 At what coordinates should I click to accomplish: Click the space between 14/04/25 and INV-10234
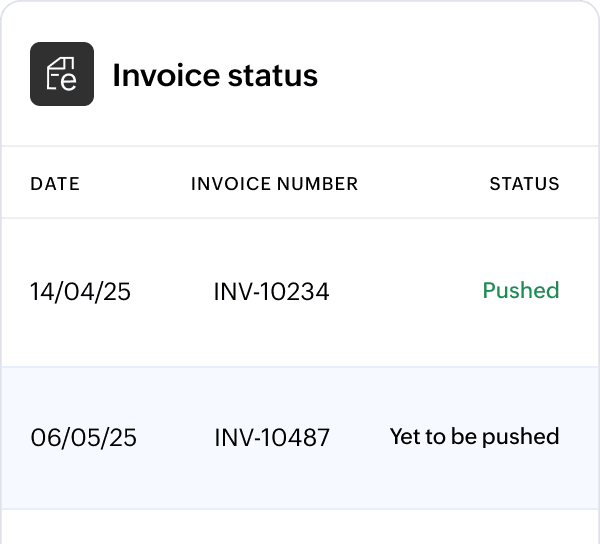click(x=172, y=291)
